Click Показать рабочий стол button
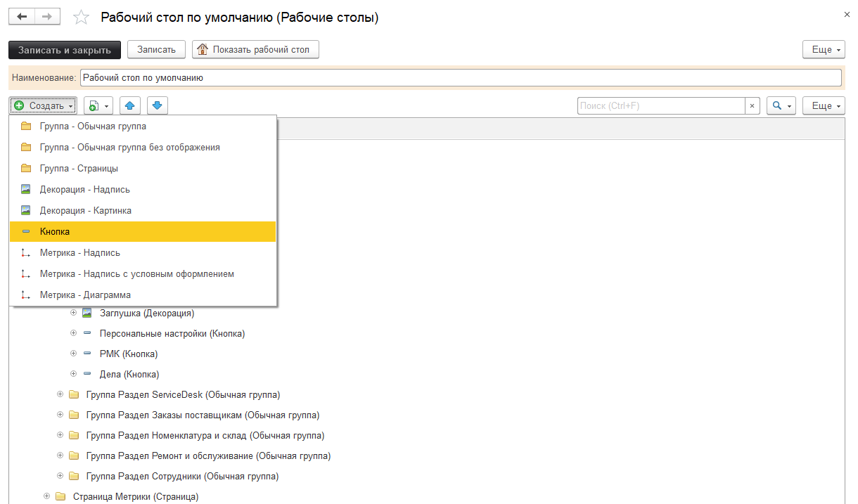858x504 pixels. click(x=256, y=49)
